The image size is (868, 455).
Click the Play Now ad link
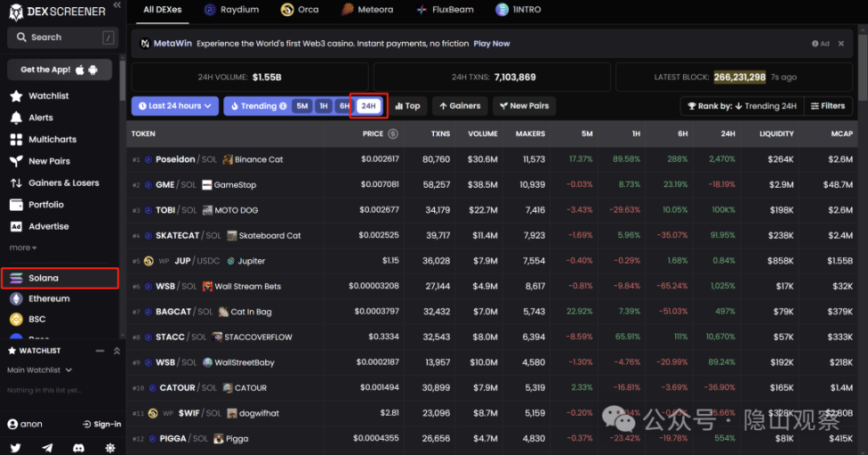point(491,44)
